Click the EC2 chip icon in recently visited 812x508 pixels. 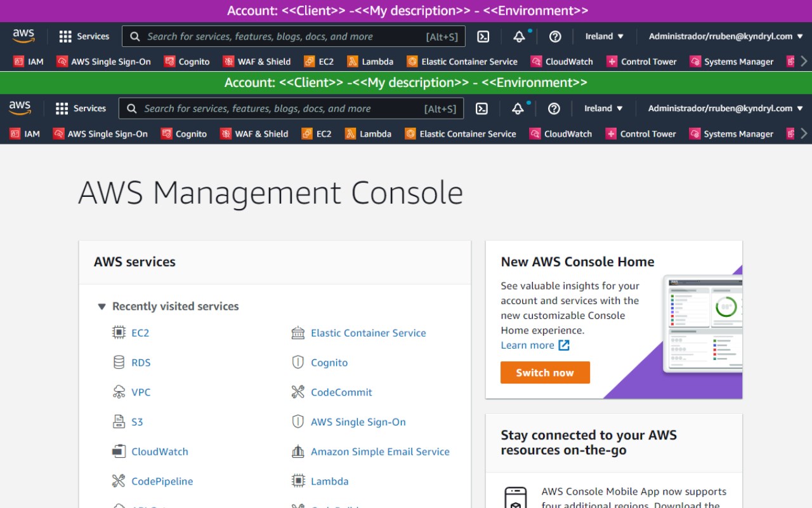point(119,333)
